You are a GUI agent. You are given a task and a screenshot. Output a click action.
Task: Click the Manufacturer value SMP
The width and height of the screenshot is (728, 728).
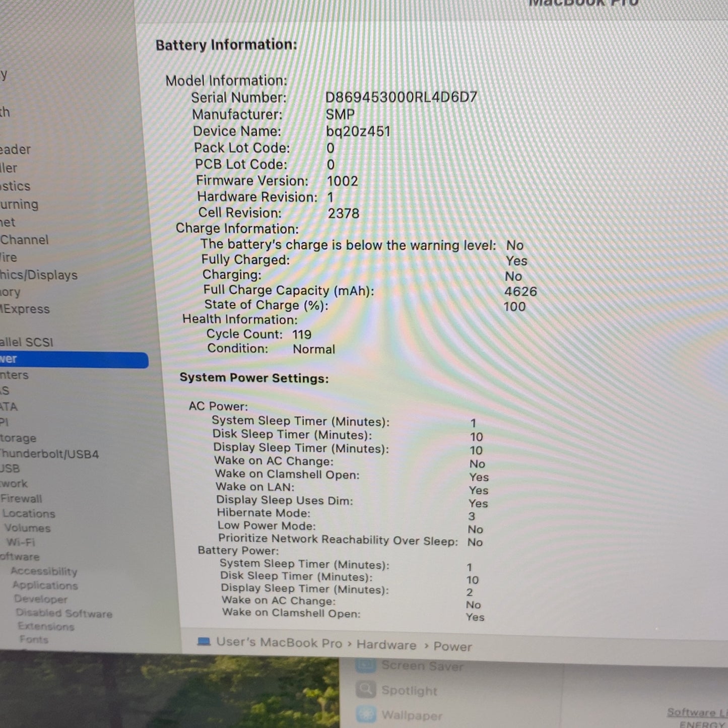tap(340, 114)
